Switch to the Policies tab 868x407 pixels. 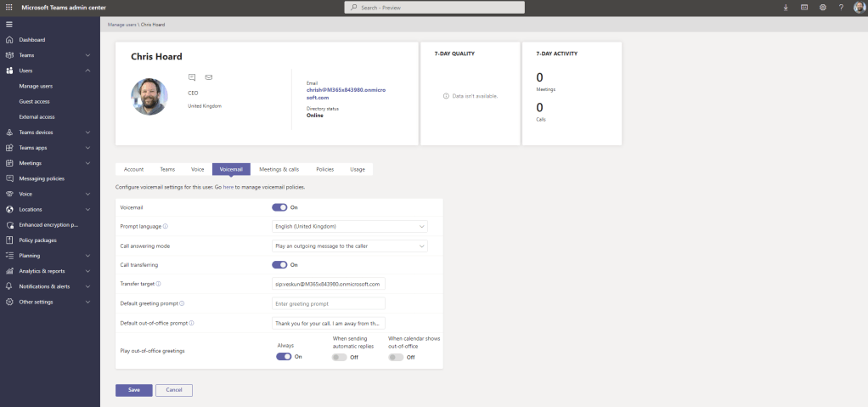(324, 169)
